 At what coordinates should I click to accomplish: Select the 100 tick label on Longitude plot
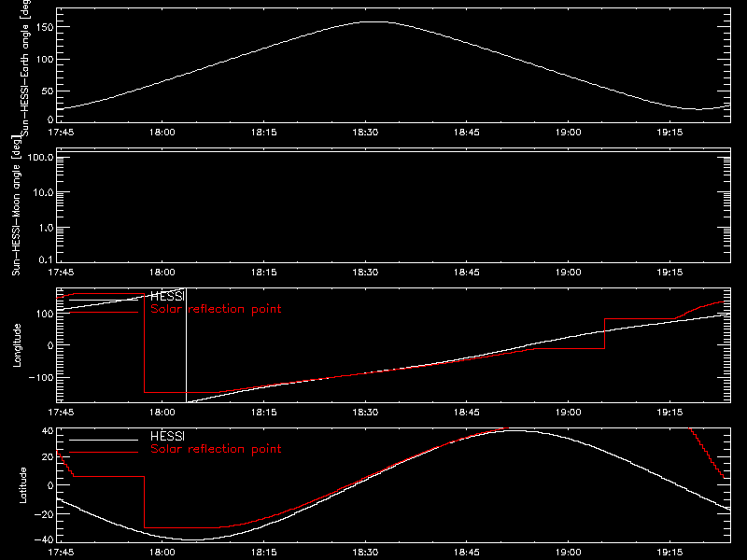[x=45, y=314]
